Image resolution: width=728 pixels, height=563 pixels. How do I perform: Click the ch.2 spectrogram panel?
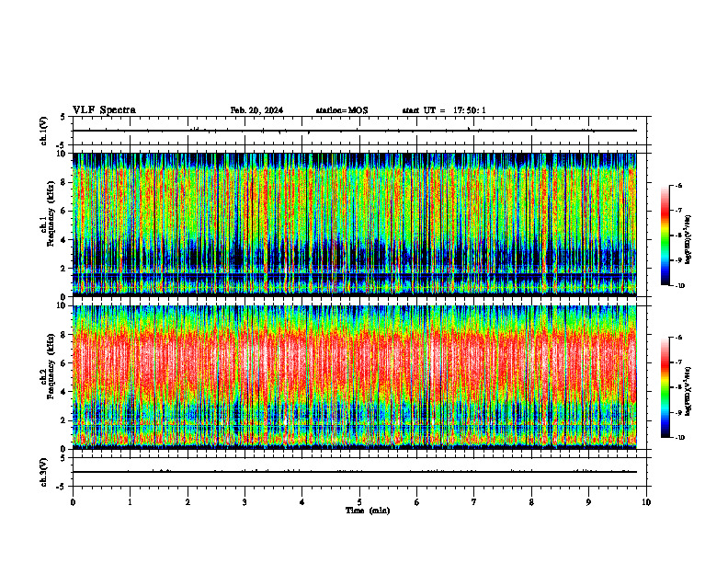(x=355, y=377)
